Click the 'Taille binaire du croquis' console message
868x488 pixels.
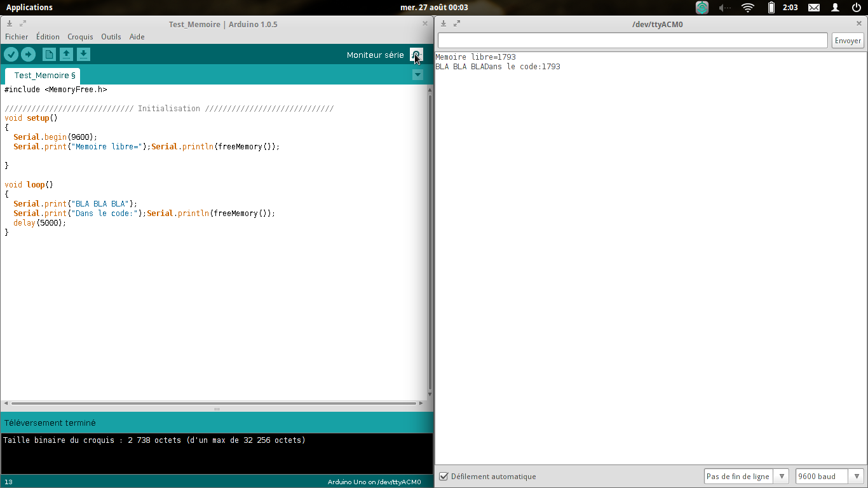coord(154,440)
